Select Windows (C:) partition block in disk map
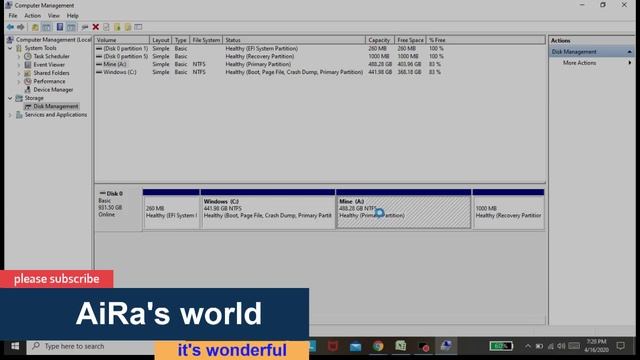Image resolution: width=640 pixels, height=360 pixels. [x=267, y=209]
